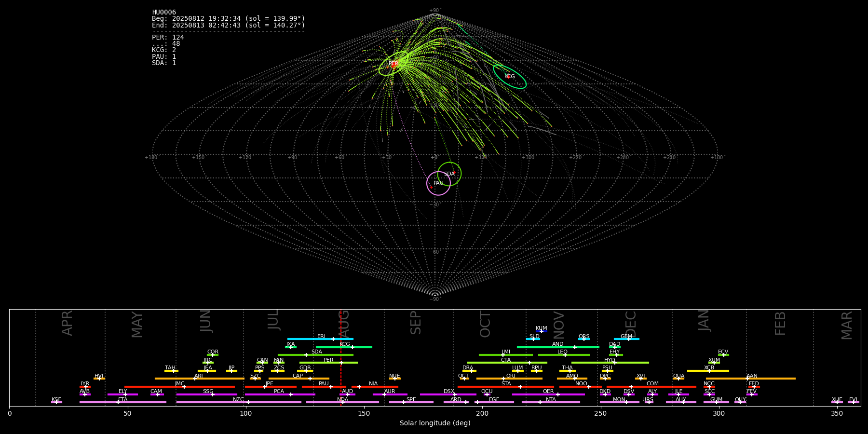Click the PAU radiant circle on sky map
The width and height of the screenshot is (868, 434).
pos(439,183)
